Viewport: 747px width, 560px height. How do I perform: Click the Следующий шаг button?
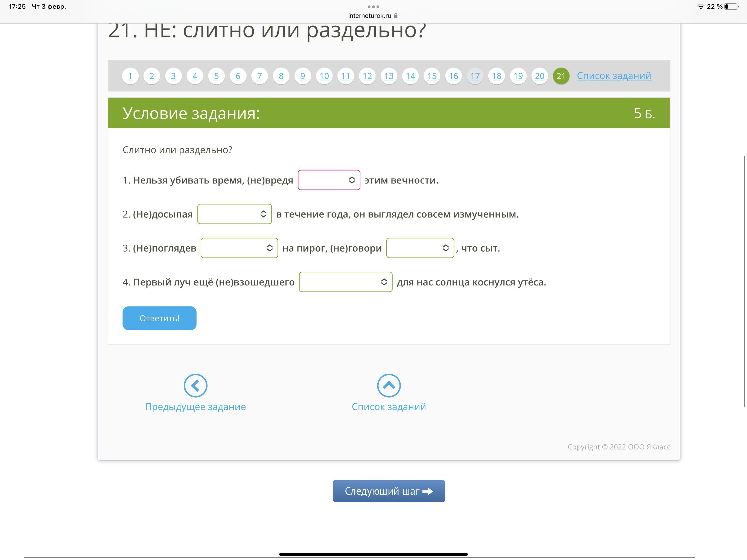(x=389, y=491)
